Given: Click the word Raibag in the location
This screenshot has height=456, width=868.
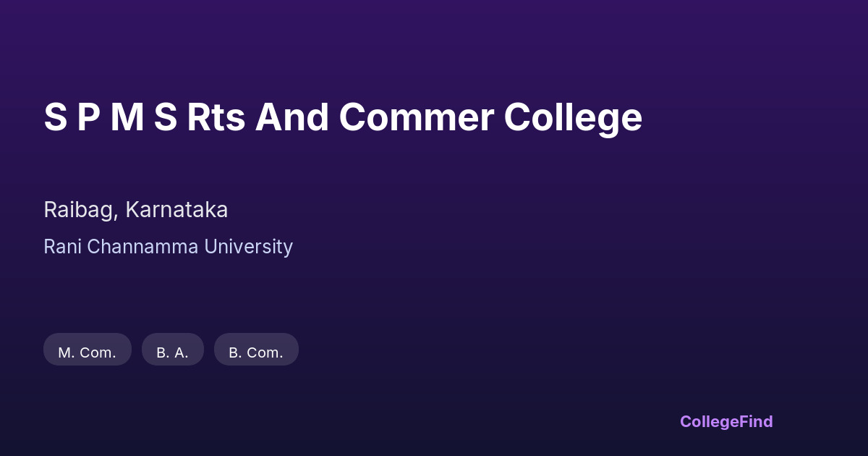Looking at the screenshot, I should pyautogui.click(x=79, y=210).
